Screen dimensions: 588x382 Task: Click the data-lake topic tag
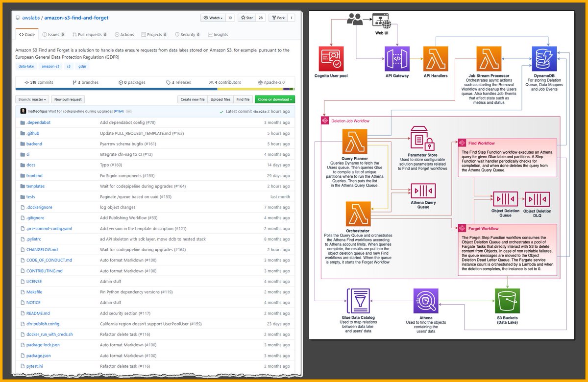point(26,66)
